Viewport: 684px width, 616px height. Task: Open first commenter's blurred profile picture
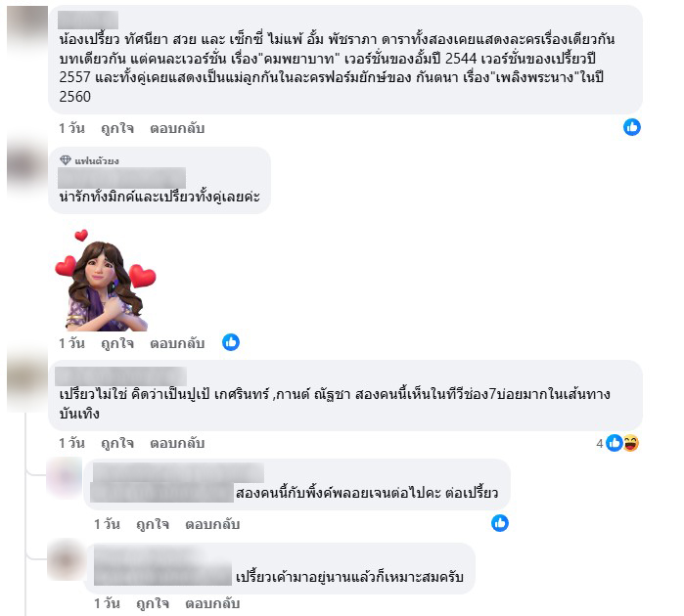pyautogui.click(x=27, y=26)
